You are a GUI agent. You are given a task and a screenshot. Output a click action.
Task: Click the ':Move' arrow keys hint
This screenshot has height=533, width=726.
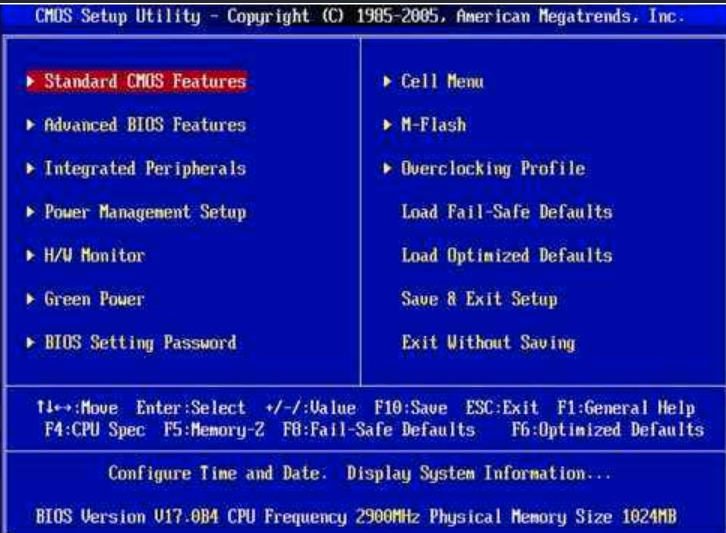(77, 408)
